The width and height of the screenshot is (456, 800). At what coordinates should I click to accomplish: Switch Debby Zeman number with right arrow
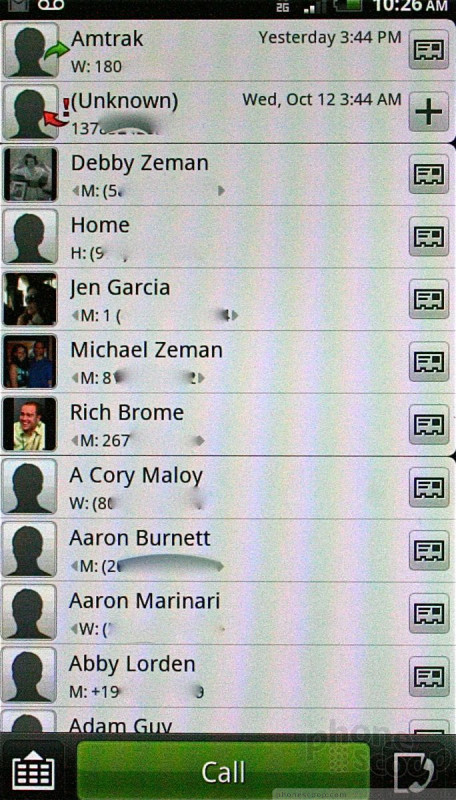tap(221, 191)
